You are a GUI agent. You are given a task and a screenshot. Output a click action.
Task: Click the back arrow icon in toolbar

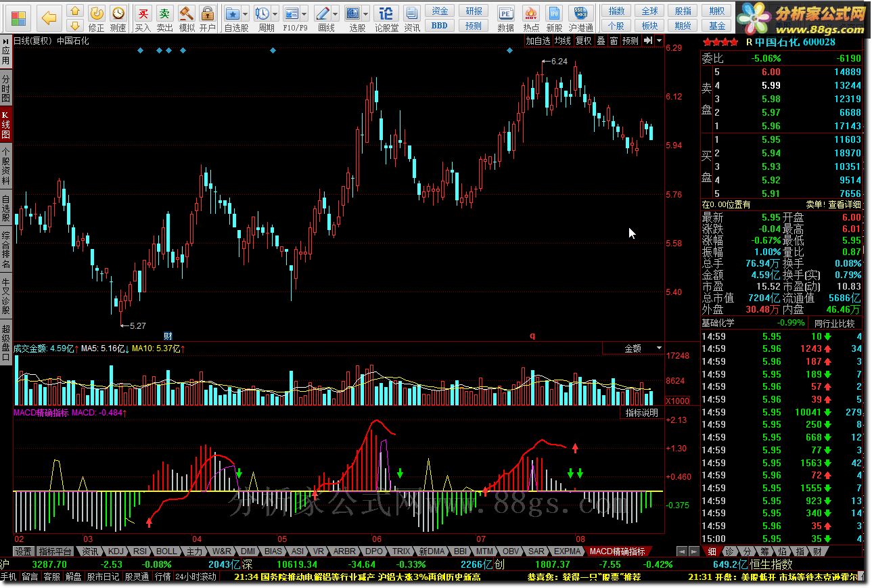point(49,17)
